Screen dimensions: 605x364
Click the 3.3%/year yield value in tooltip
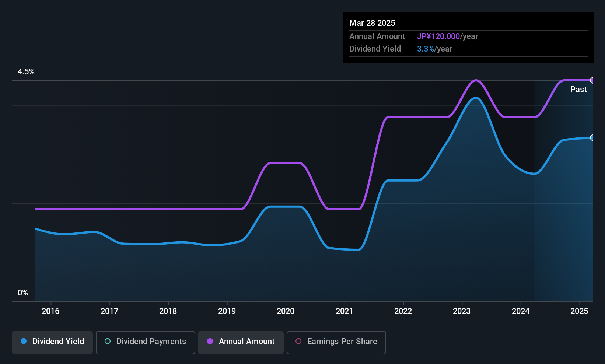pyautogui.click(x=434, y=49)
